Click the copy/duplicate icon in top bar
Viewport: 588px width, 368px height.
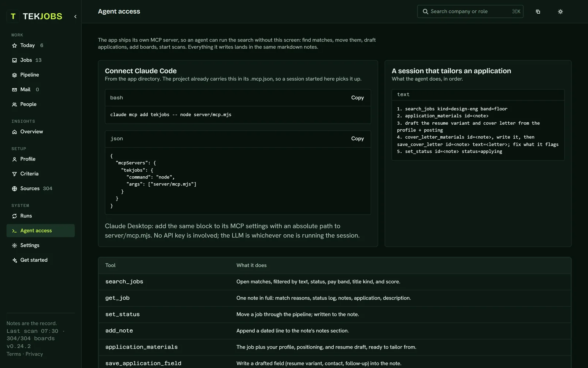click(x=538, y=12)
